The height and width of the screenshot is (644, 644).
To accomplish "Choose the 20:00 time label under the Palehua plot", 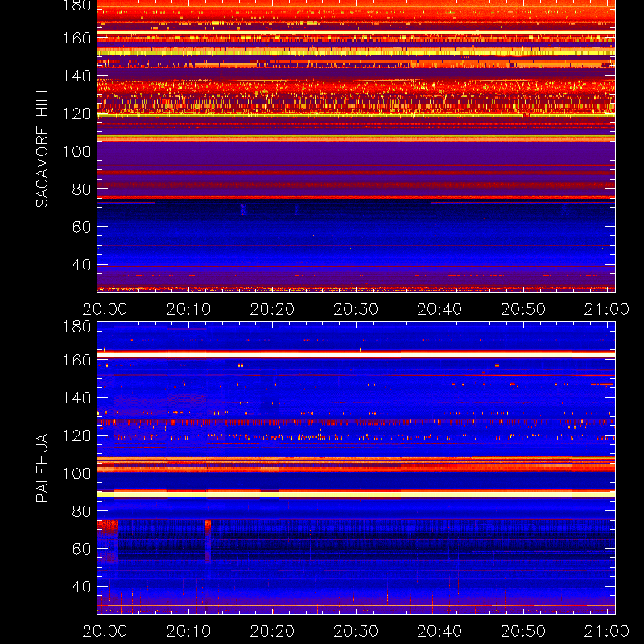I will click(105, 631).
